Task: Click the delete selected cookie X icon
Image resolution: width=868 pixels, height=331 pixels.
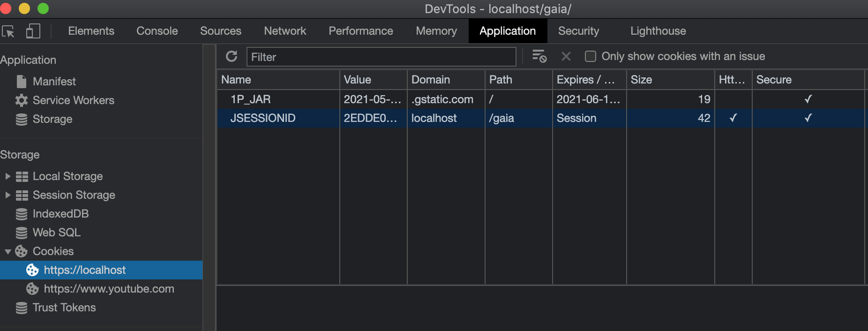Action: 566,57
